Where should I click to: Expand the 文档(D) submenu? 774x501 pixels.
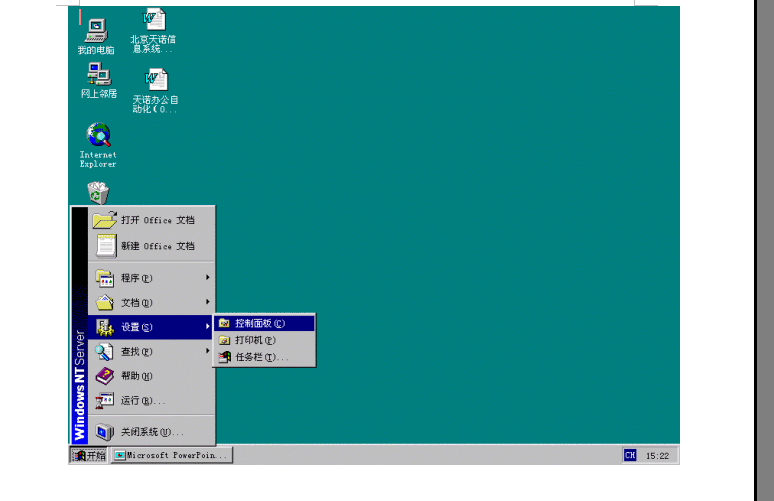152,303
